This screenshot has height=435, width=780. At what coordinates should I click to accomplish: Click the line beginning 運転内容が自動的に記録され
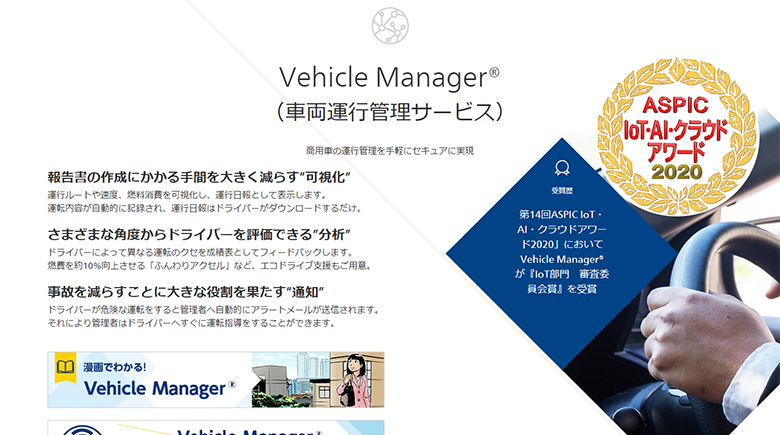[x=204, y=208]
